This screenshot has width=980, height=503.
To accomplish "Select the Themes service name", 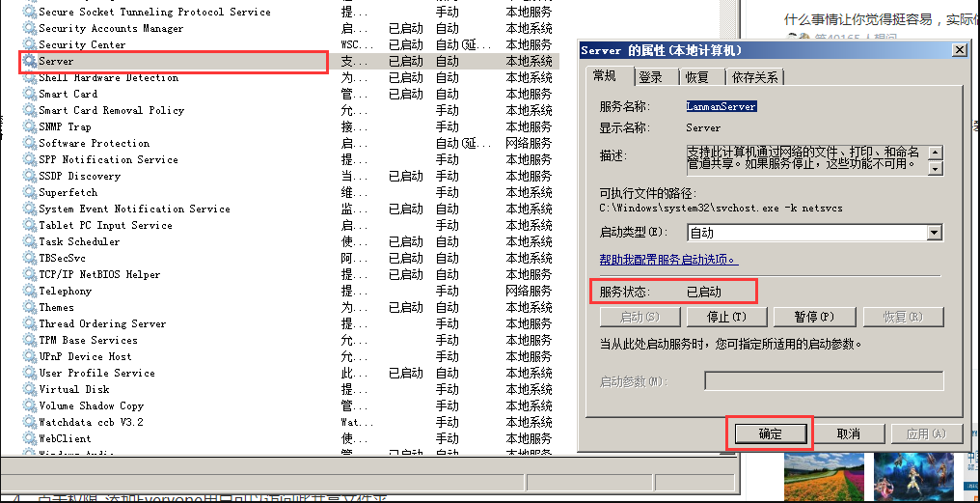I will click(x=56, y=308).
